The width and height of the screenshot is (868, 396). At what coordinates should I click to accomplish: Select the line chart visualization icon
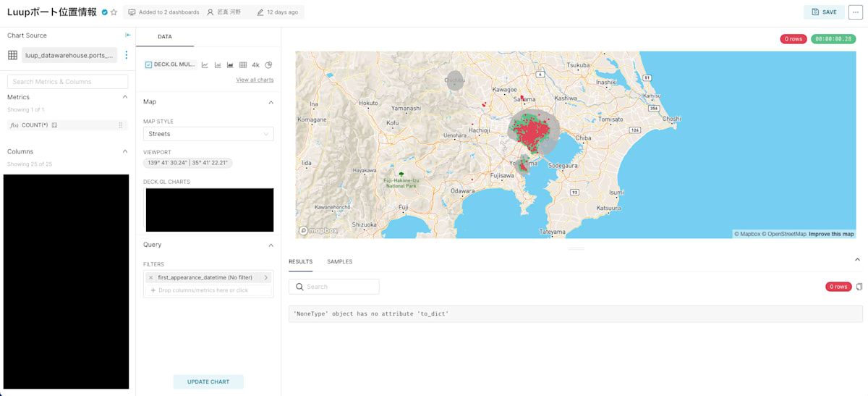point(205,65)
